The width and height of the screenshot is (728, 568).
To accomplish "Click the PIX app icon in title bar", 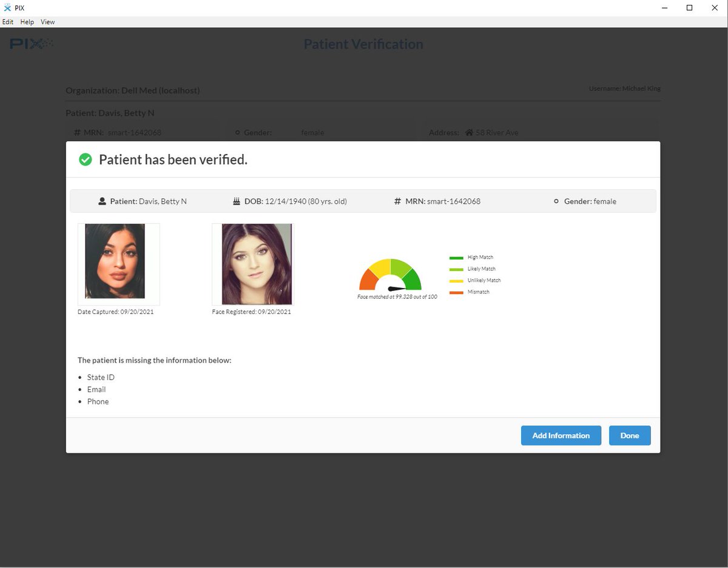I will (x=7, y=7).
